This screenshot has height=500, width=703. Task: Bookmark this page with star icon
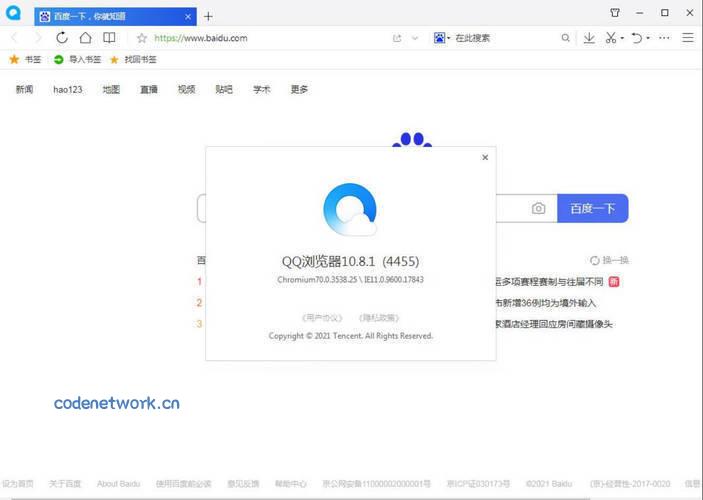(x=142, y=38)
